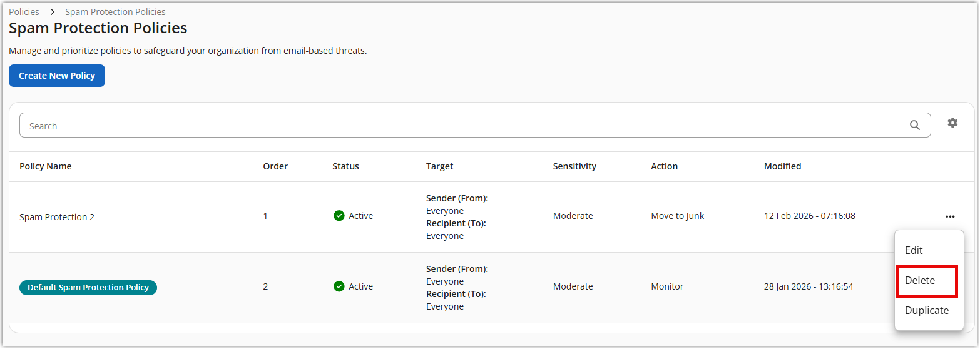
Task: Sort by the Order column header
Action: pyautogui.click(x=275, y=166)
